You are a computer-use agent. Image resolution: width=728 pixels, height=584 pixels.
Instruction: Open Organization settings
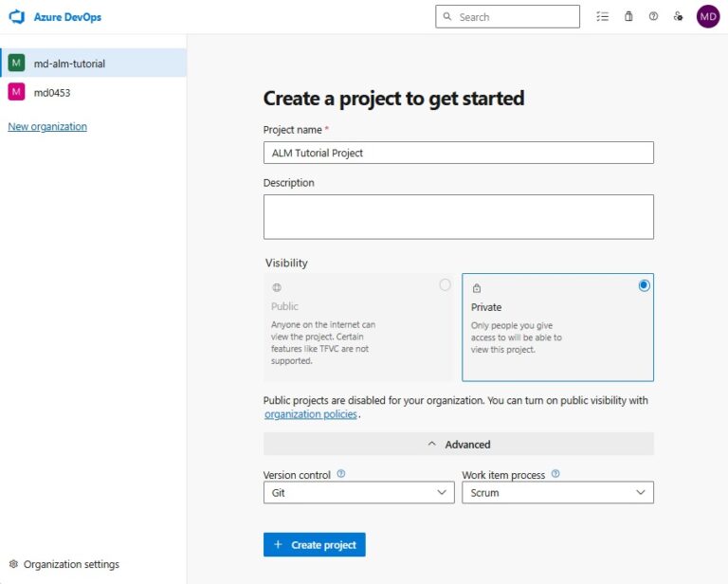(x=64, y=563)
